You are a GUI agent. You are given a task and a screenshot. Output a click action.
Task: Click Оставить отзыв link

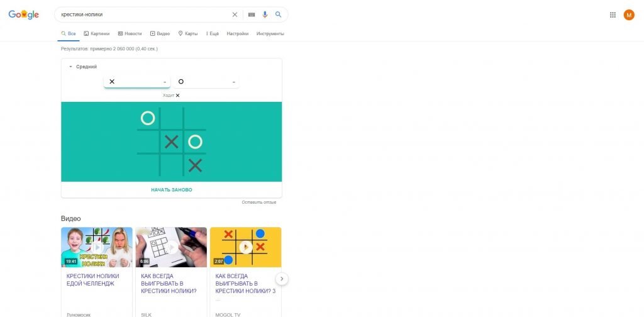pyautogui.click(x=258, y=202)
